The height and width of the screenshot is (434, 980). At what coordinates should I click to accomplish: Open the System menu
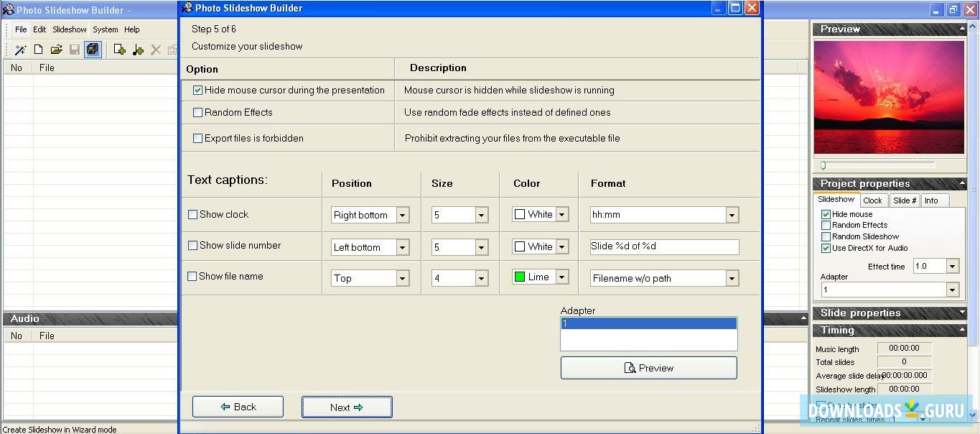106,29
